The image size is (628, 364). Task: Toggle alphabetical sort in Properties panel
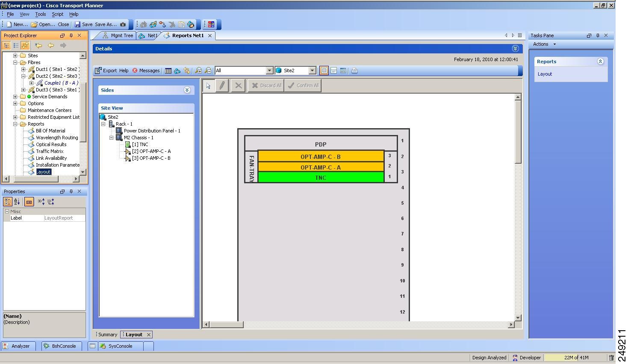17,202
